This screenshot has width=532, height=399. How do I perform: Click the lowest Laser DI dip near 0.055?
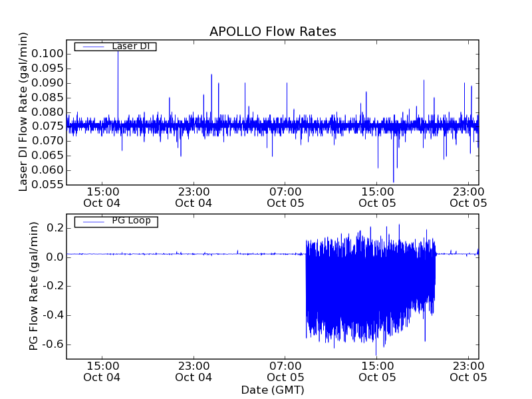click(x=394, y=156)
